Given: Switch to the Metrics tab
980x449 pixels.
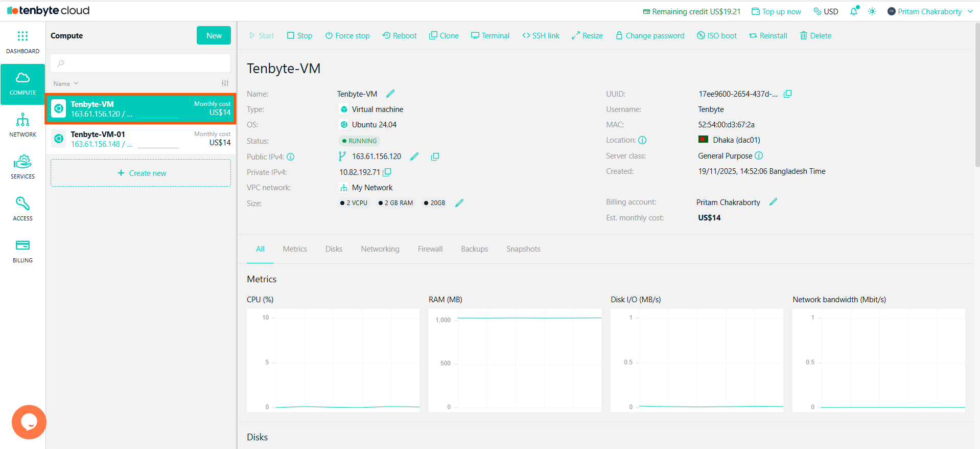Looking at the screenshot, I should coord(295,249).
